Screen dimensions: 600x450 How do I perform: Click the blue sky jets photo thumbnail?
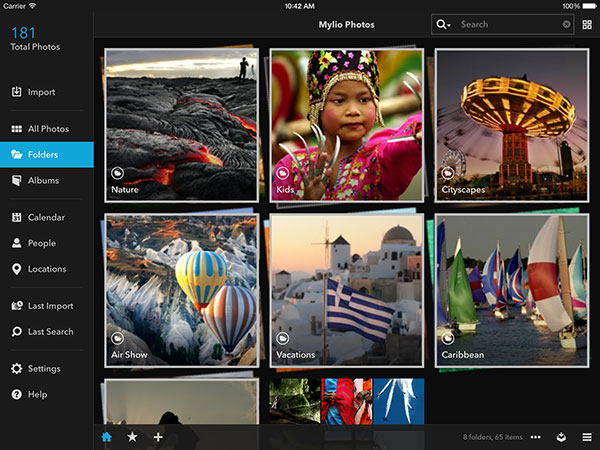[398, 401]
